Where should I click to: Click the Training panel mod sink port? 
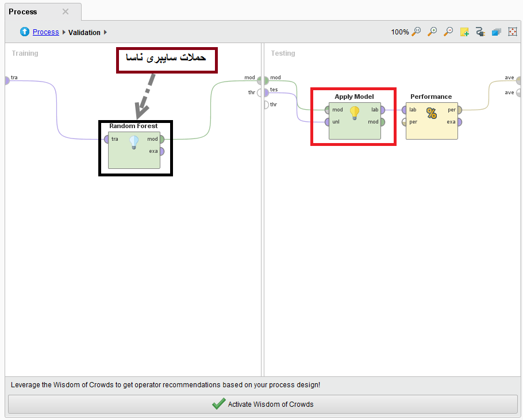259,80
